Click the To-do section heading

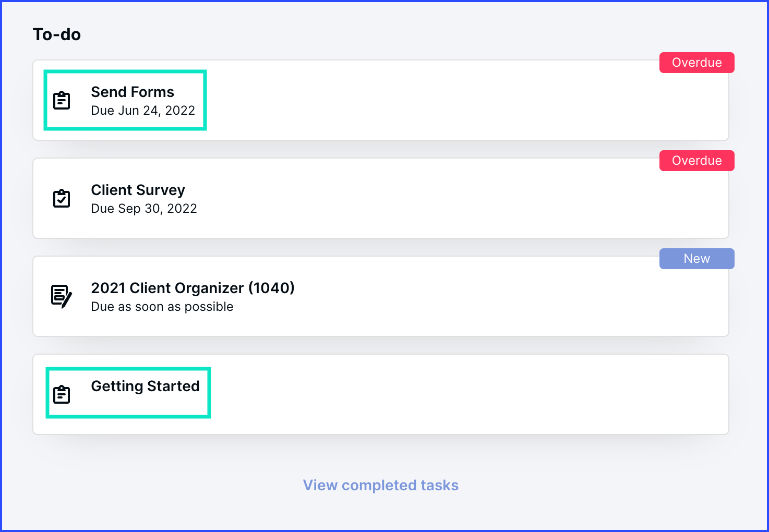click(57, 34)
